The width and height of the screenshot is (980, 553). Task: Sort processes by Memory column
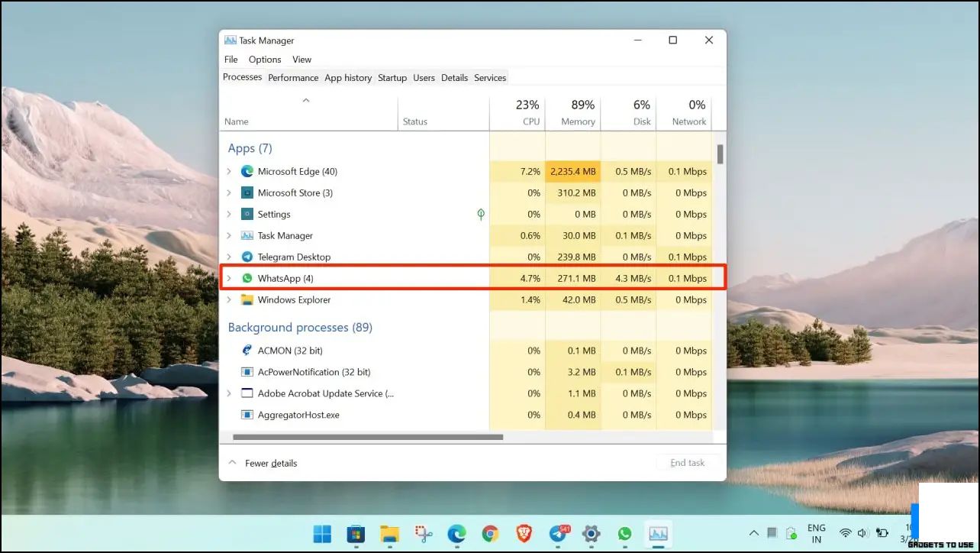(x=573, y=112)
